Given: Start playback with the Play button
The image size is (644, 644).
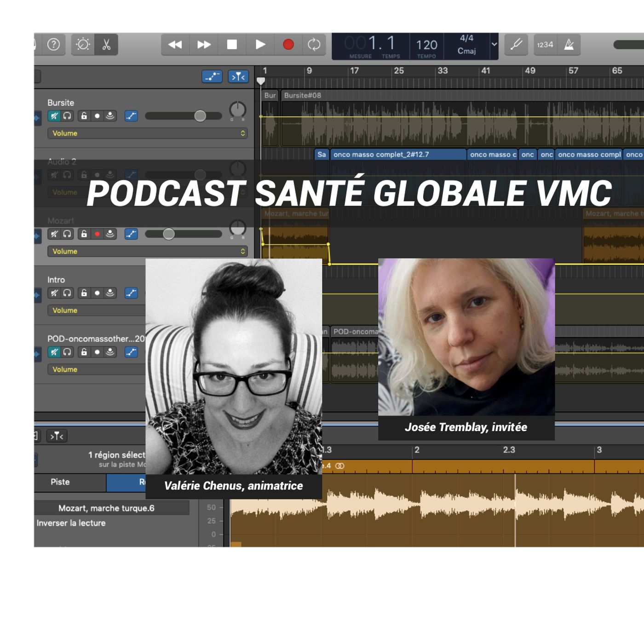Looking at the screenshot, I should click(x=260, y=45).
